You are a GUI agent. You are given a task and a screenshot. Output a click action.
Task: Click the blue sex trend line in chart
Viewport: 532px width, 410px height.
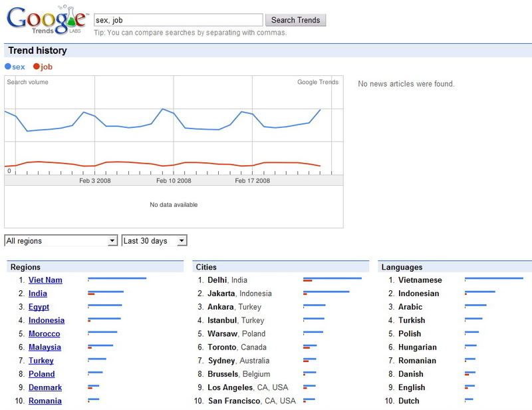coord(133,126)
